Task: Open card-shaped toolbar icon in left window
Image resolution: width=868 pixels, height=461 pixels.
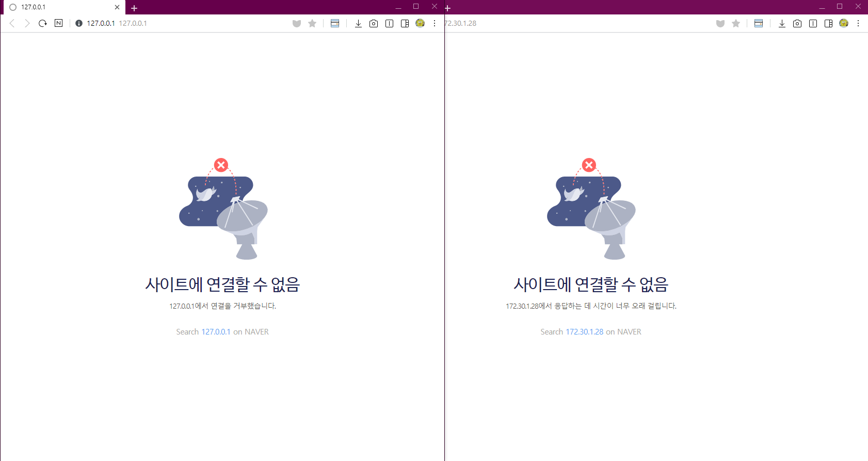Action: tap(335, 23)
